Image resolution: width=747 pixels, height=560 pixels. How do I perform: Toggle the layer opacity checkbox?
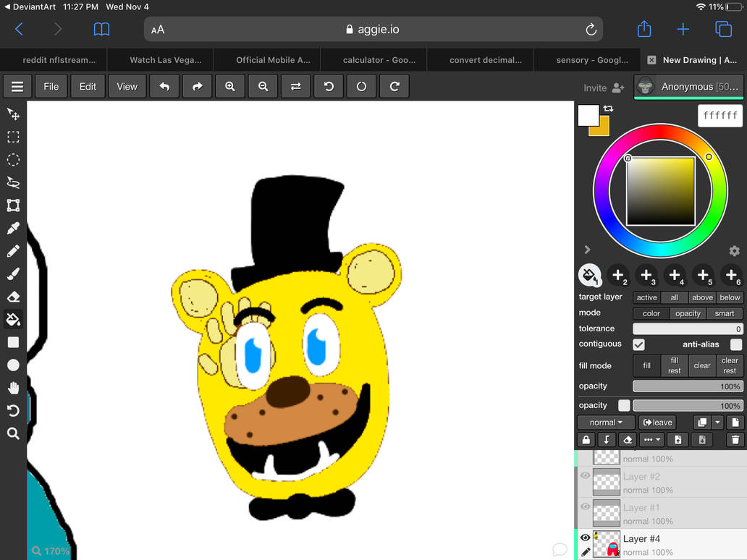tap(624, 405)
